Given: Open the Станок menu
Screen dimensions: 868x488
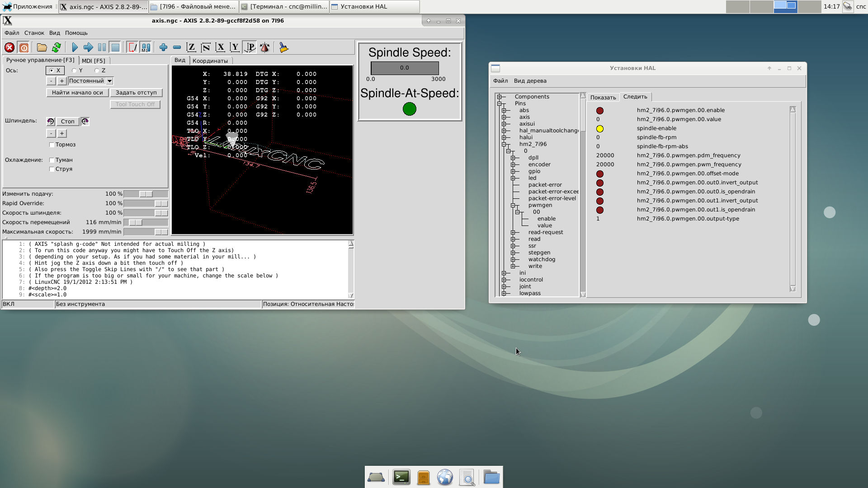Looking at the screenshot, I should point(34,33).
